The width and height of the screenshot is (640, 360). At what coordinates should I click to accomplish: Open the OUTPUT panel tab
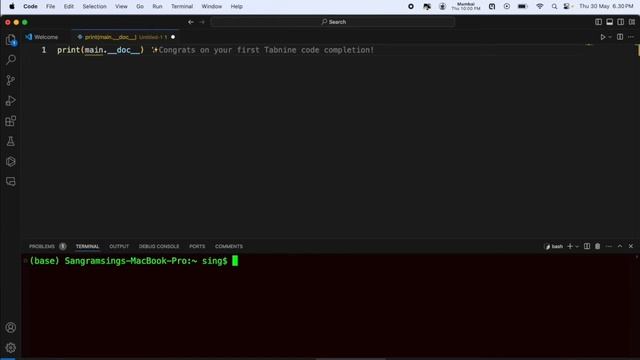tap(119, 247)
